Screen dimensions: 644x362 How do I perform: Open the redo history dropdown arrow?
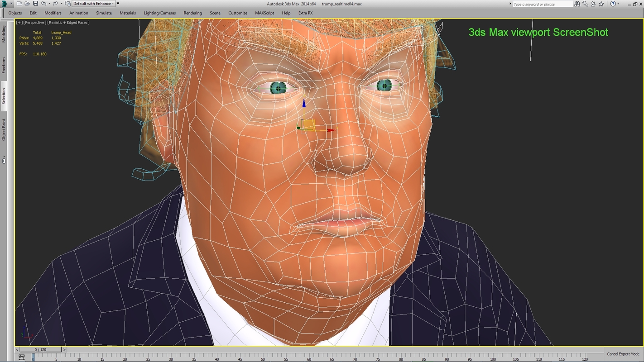(61, 4)
